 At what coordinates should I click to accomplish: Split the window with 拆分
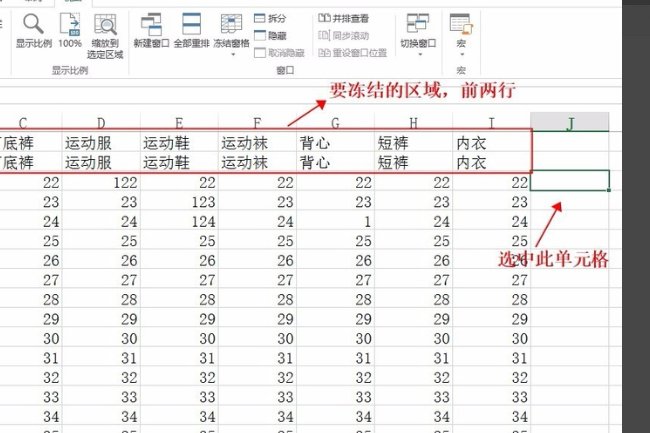(270, 18)
